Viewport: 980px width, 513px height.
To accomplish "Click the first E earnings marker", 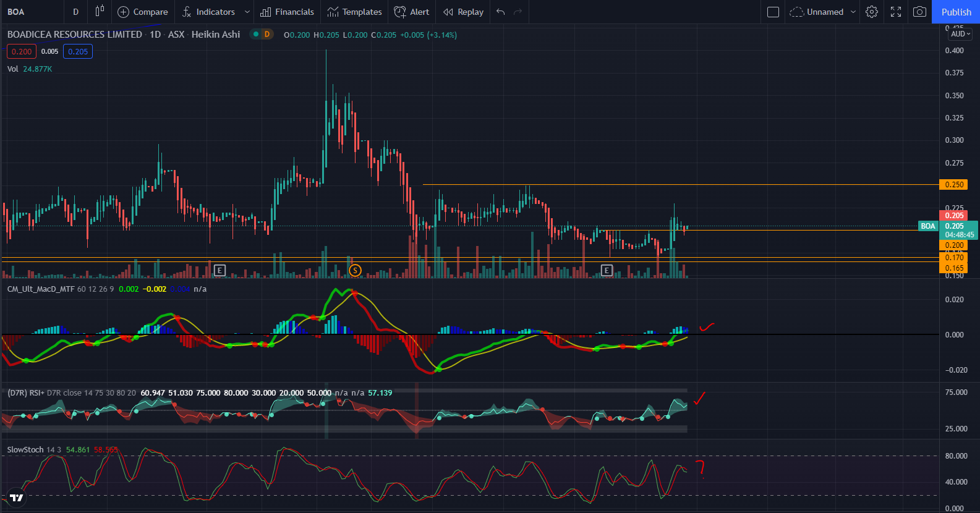I will point(219,270).
